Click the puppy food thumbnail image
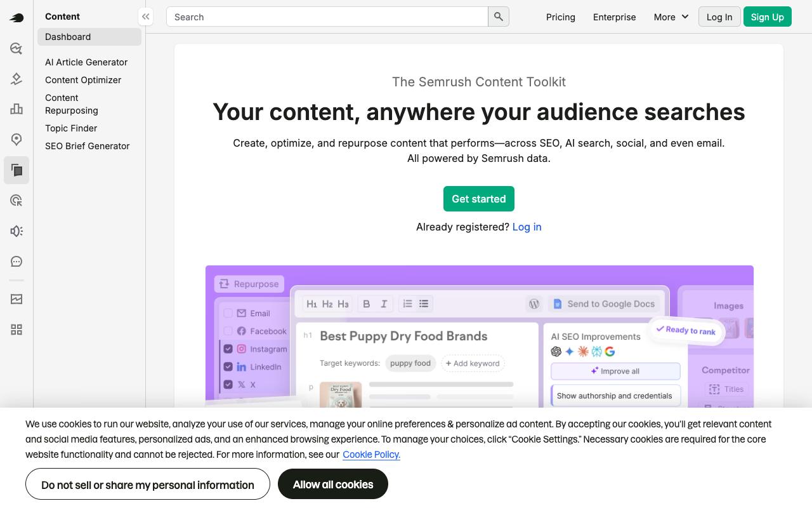Viewport: 812px width, 508px height. click(341, 394)
